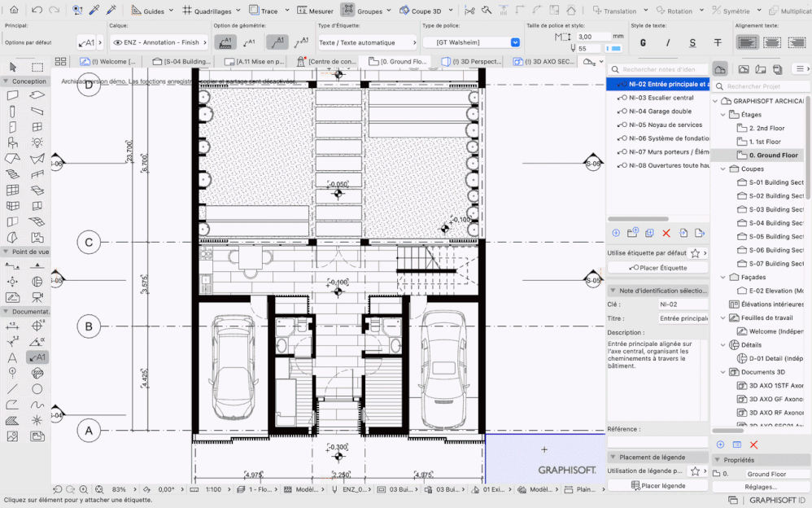
Task: Select the Slab tool
Action: pyautogui.click(x=37, y=95)
